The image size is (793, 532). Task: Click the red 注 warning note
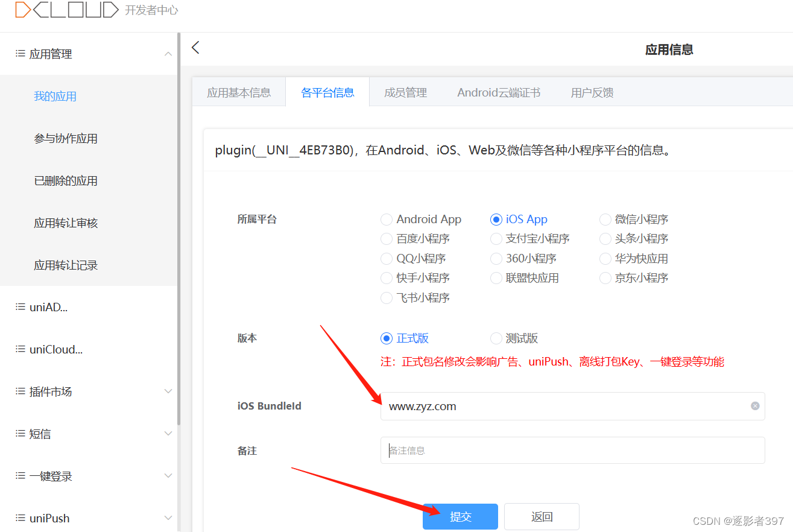point(552,362)
